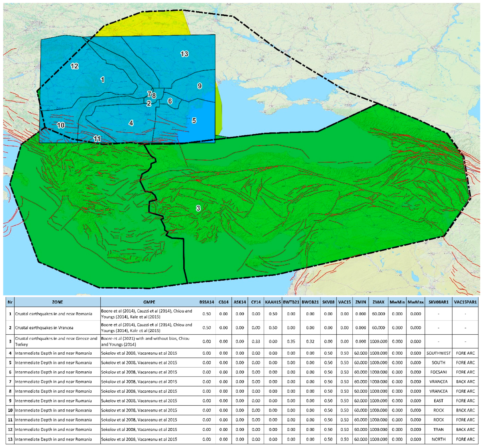483x448 pixels.
Task: Click zone label 12 on the map
Action: tap(74, 66)
